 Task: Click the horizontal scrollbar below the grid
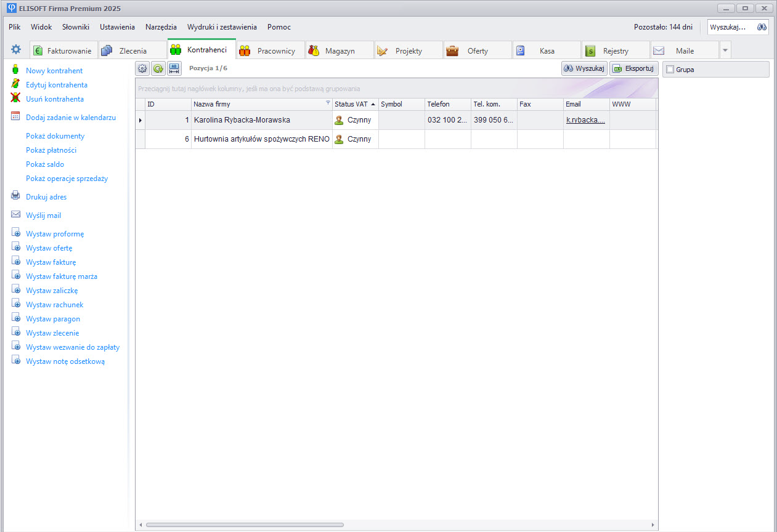point(245,525)
